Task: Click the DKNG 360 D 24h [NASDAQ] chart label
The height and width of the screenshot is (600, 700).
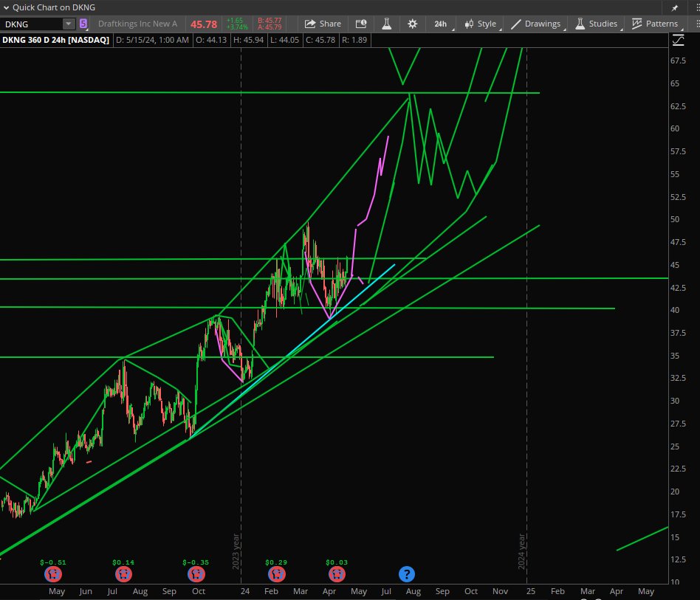Action: coord(56,40)
